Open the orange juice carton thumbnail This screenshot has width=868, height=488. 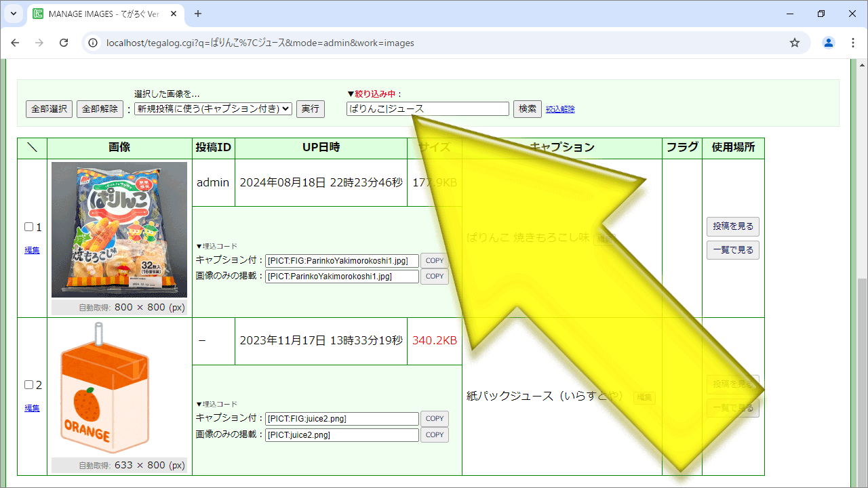point(105,388)
